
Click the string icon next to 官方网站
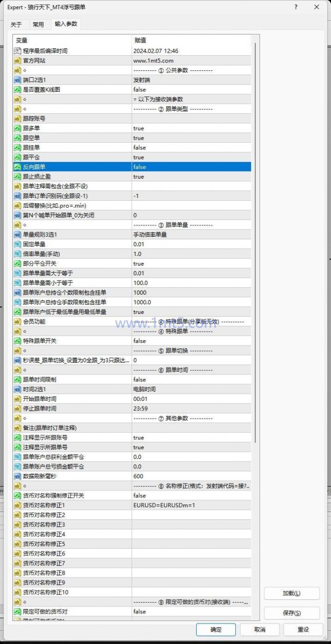tap(17, 61)
